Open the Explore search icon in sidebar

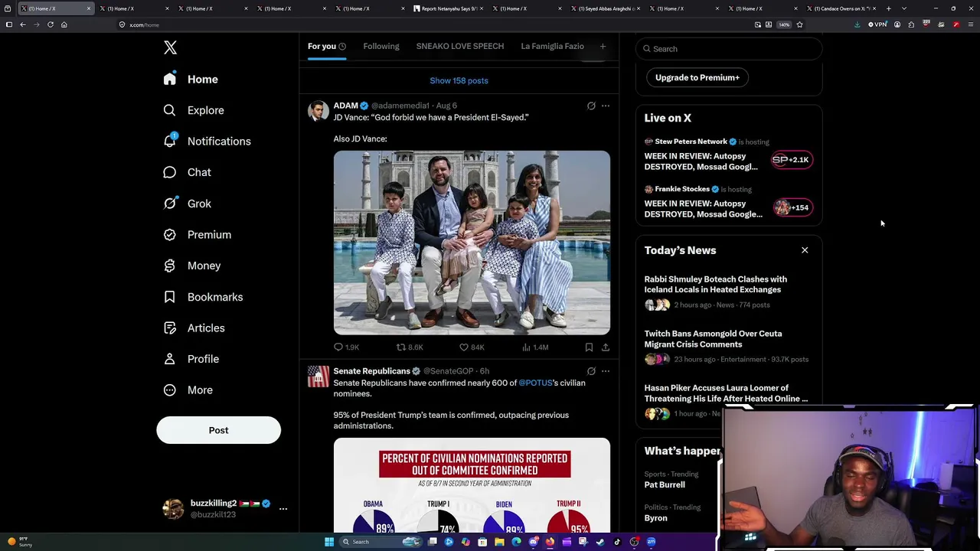point(170,110)
